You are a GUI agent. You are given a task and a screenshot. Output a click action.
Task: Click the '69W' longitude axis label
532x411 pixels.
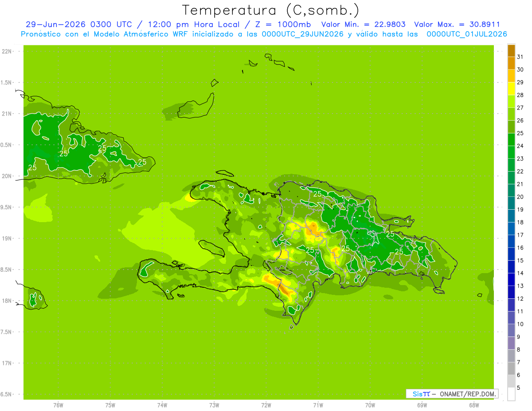(x=422, y=405)
